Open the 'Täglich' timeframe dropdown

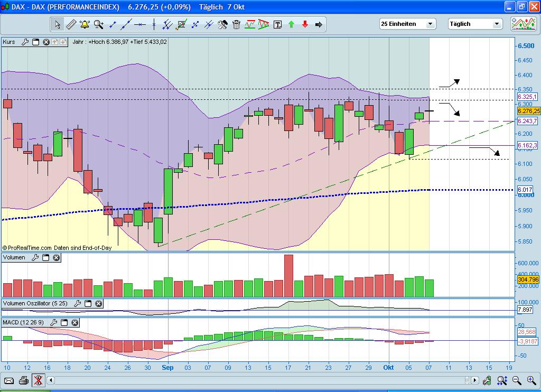[x=475, y=24]
